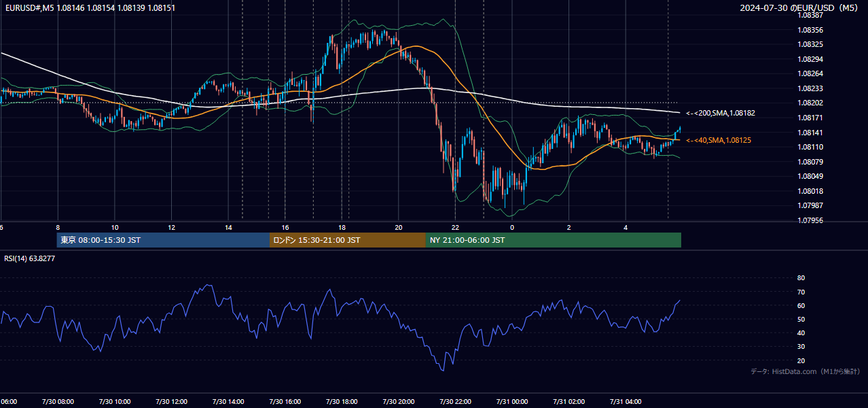Click the 7/30 08:00 time axis label
Image resolution: width=868 pixels, height=408 pixels.
[58, 402]
